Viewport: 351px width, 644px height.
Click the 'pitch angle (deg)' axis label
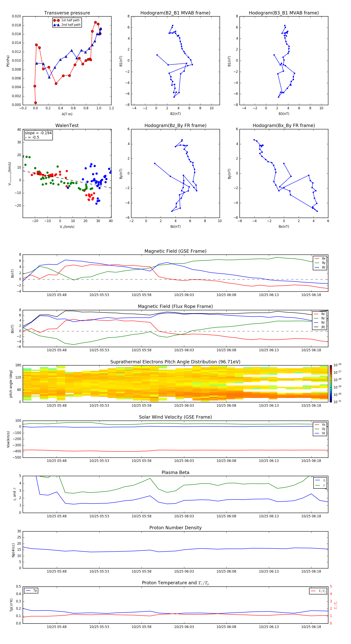(11, 384)
